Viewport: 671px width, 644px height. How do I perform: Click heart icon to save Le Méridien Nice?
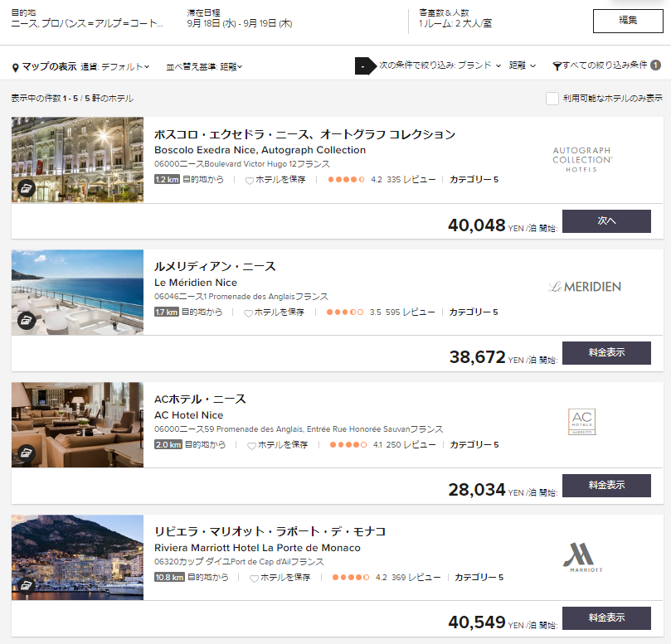pos(248,313)
